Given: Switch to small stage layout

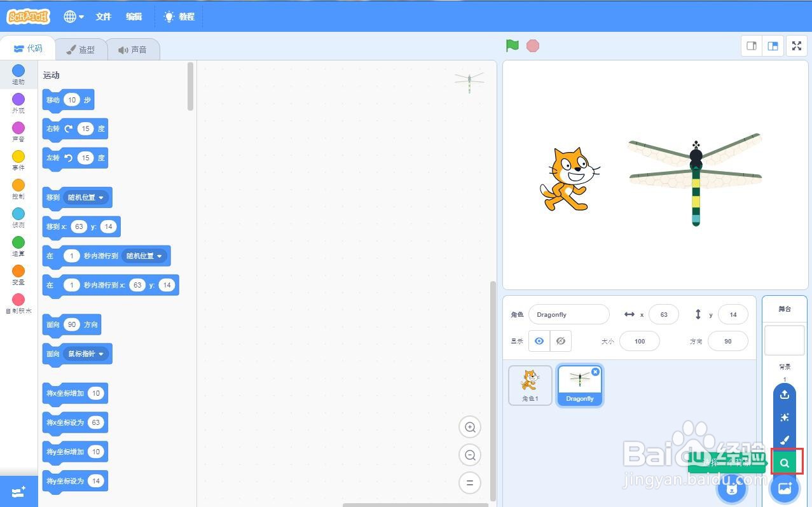Looking at the screenshot, I should pos(752,46).
